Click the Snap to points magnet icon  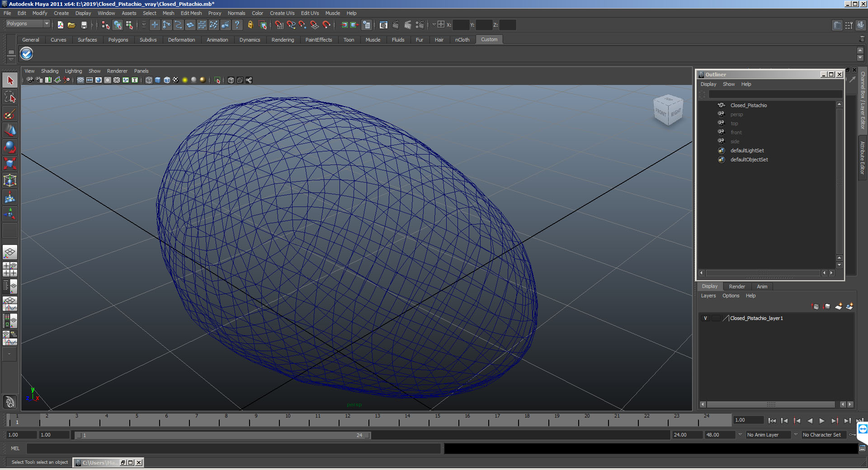(303, 25)
